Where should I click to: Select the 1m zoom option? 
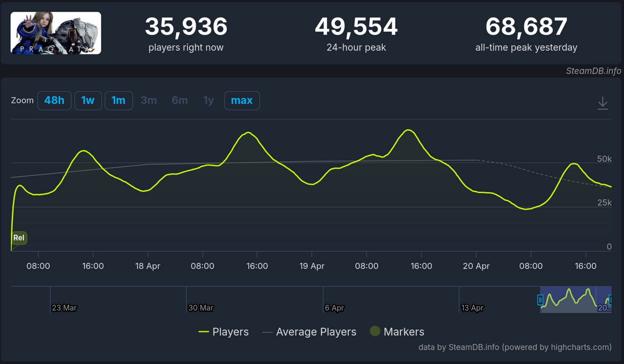pos(119,100)
